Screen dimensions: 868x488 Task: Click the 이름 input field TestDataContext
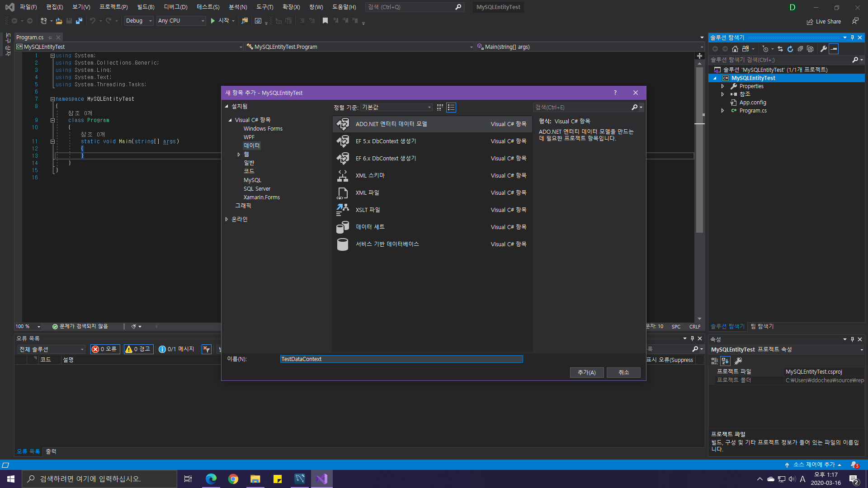pyautogui.click(x=401, y=359)
